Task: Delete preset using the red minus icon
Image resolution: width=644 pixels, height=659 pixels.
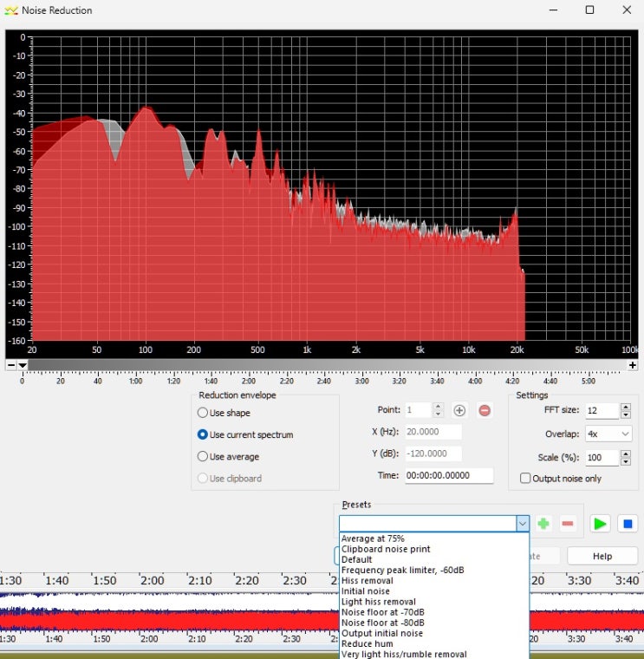Action: [568, 524]
